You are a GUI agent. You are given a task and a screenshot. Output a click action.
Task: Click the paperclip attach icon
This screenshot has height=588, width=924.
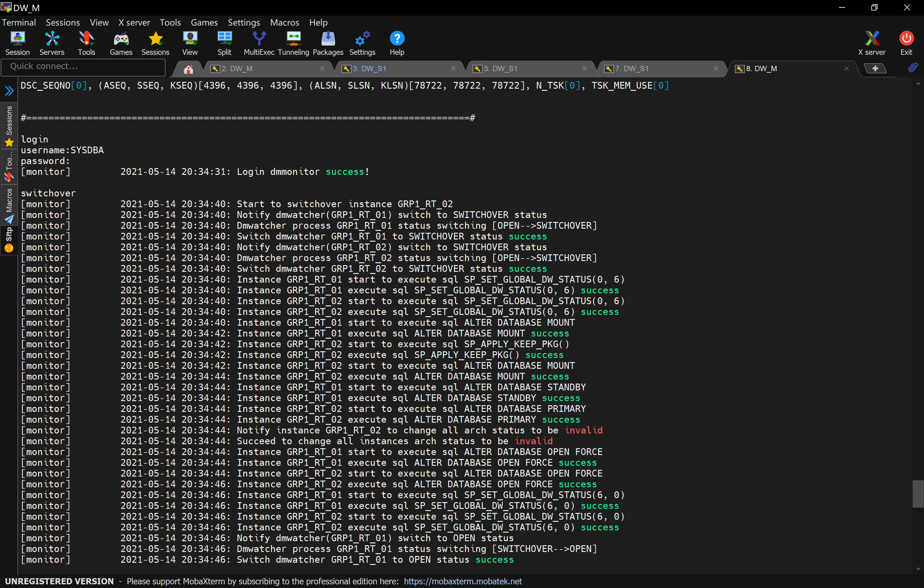click(913, 68)
